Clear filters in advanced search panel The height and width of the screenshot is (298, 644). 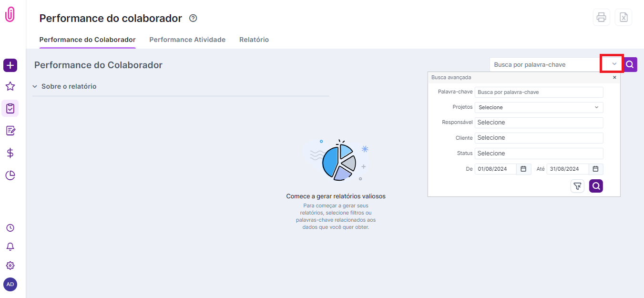[577, 186]
